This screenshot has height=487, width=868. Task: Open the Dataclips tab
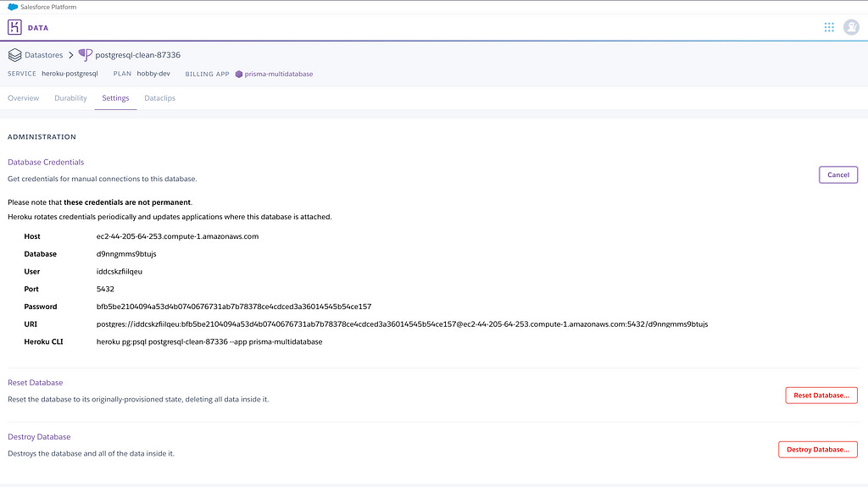pyautogui.click(x=159, y=98)
